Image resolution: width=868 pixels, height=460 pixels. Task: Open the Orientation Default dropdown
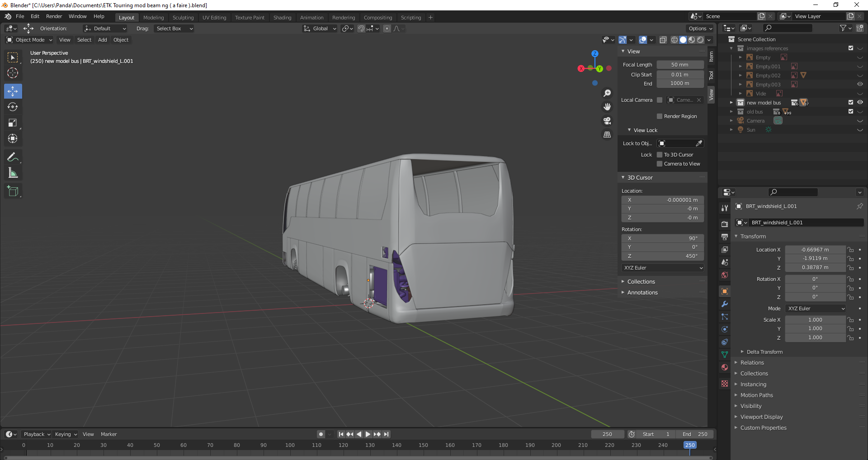(105, 28)
